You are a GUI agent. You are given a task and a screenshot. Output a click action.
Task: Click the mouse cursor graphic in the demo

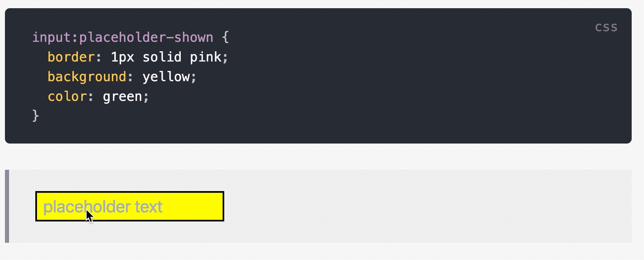click(x=89, y=214)
